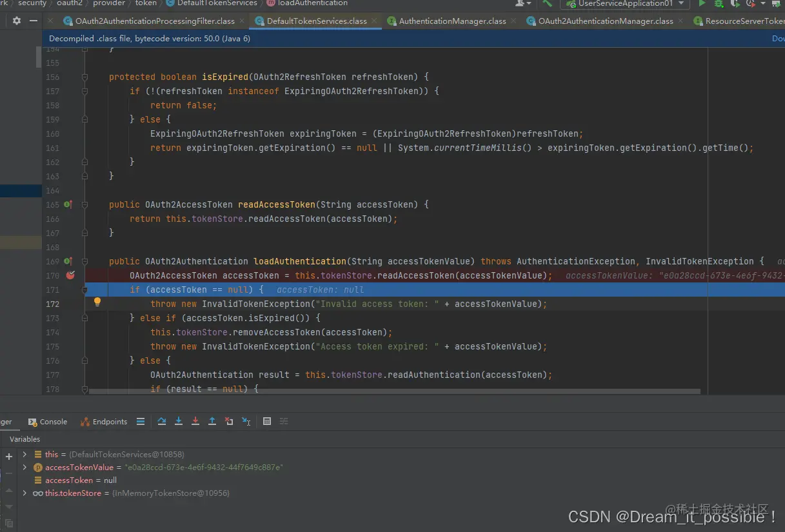Click the user profile icon in top bar
This screenshot has height=532, width=785.
tap(521, 3)
